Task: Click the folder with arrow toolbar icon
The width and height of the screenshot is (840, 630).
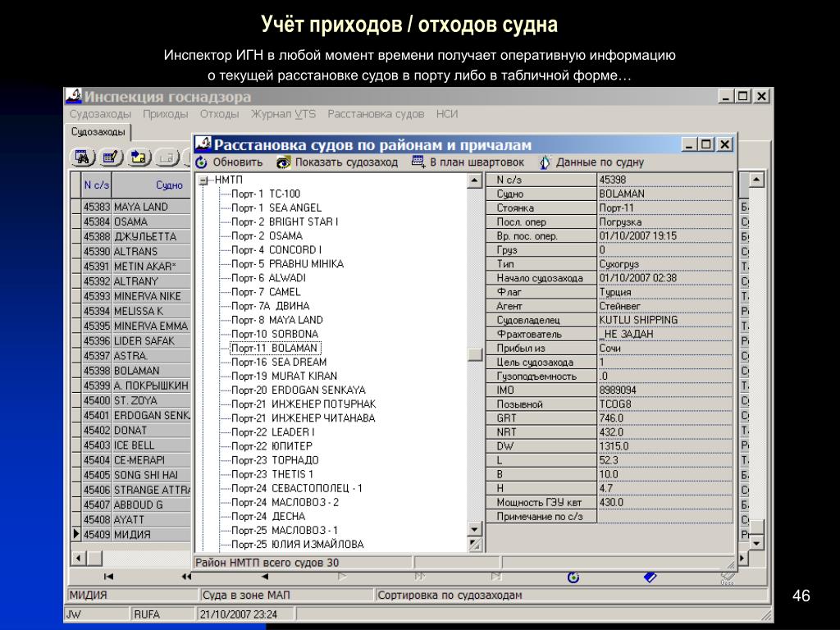Action: [139, 157]
